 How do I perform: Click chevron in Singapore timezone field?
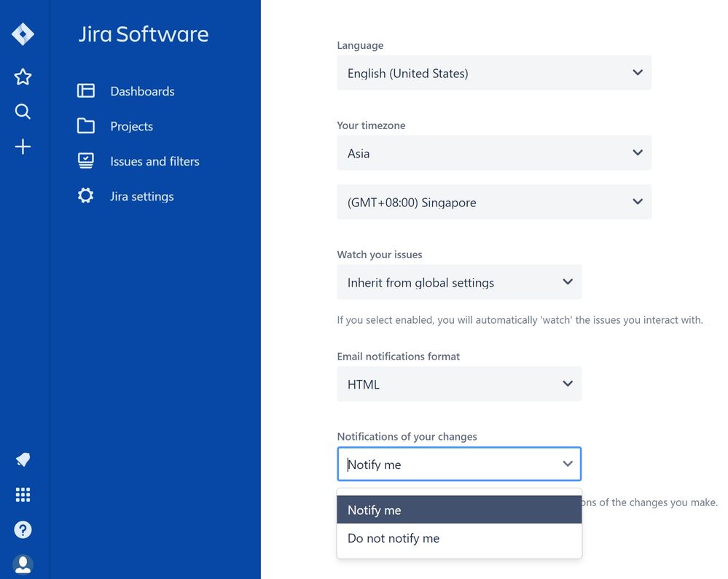[638, 202]
